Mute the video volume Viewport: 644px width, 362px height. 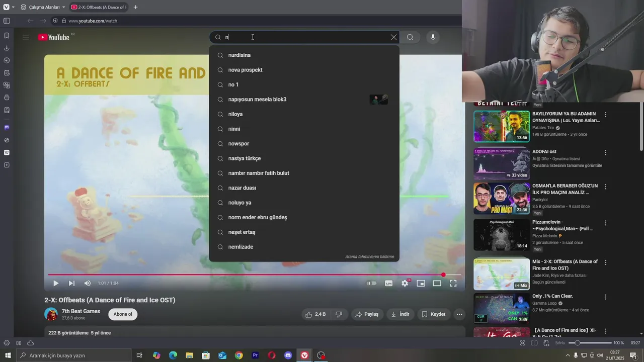click(x=88, y=284)
